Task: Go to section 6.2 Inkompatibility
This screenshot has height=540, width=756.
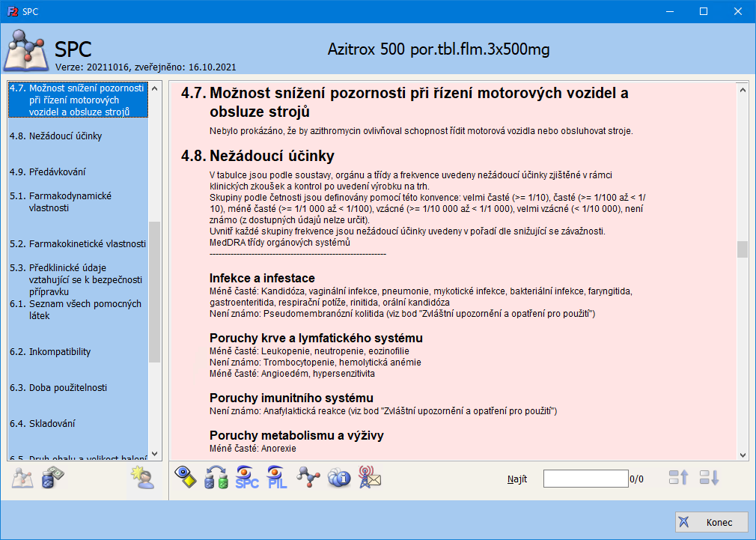Action: point(78,352)
